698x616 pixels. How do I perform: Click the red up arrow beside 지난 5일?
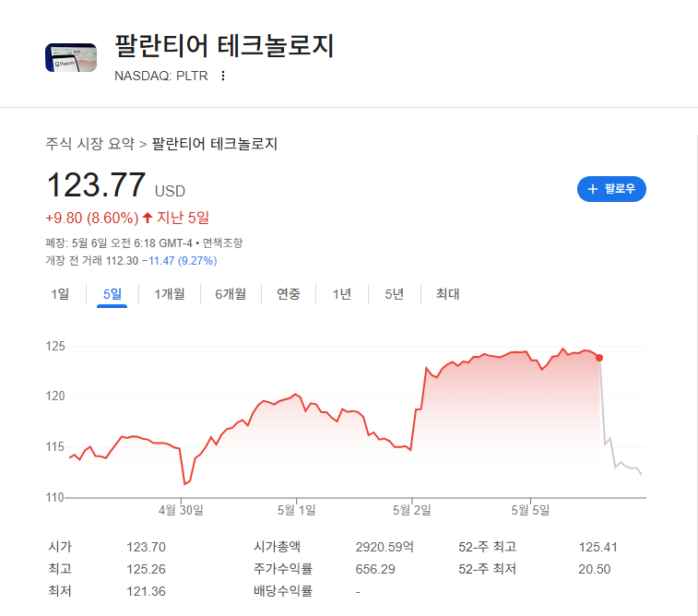[x=148, y=218]
